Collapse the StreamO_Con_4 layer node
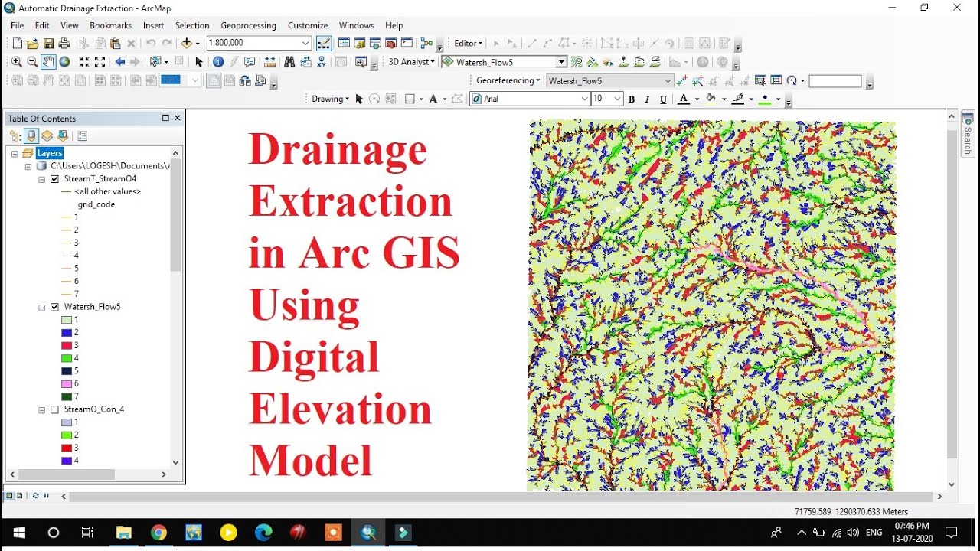 tap(42, 409)
